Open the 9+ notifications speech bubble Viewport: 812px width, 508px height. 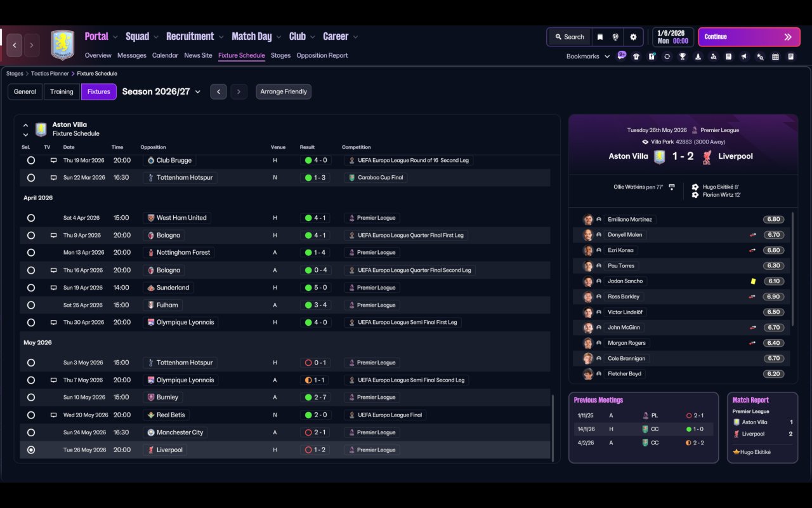tap(622, 55)
